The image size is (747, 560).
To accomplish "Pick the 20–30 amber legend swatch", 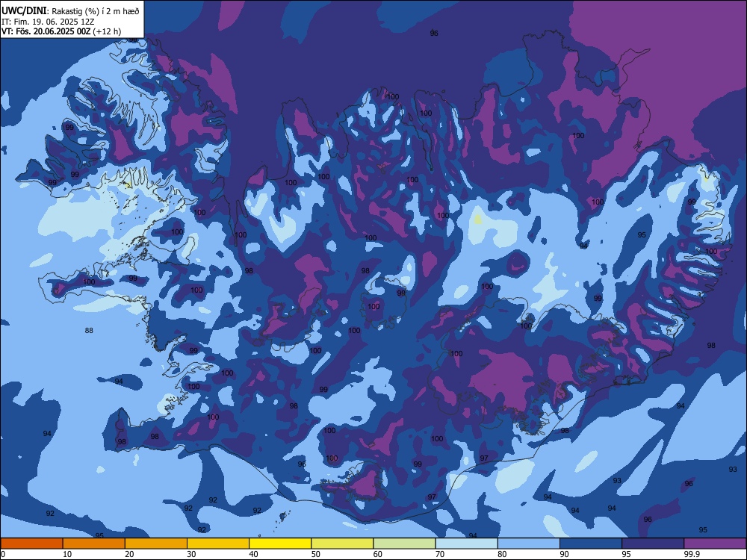I will 156,544.
